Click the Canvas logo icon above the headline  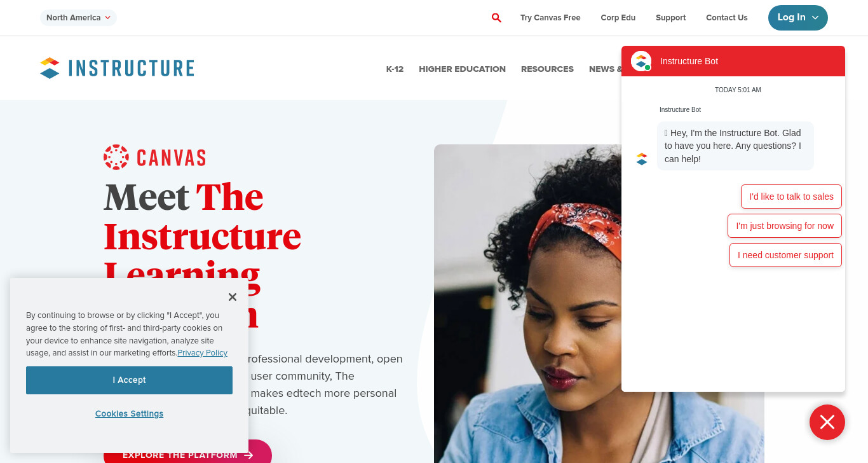[116, 157]
